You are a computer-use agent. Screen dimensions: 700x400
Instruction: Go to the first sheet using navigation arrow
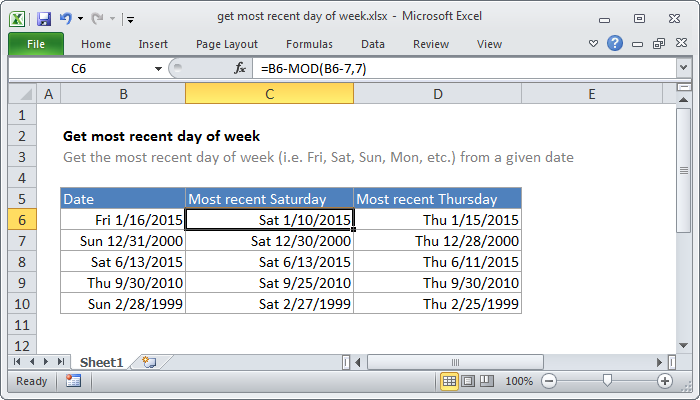pyautogui.click(x=16, y=360)
